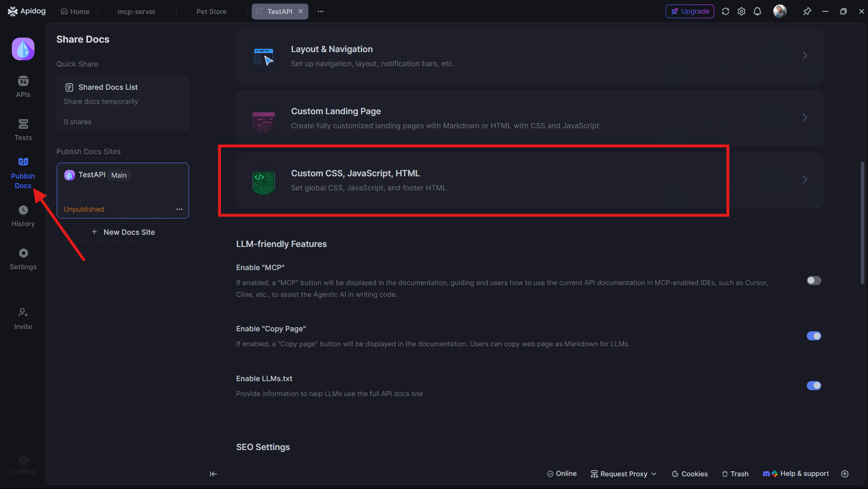Click the refresh sync icon in title bar
The height and width of the screenshot is (489, 868).
[x=726, y=11]
